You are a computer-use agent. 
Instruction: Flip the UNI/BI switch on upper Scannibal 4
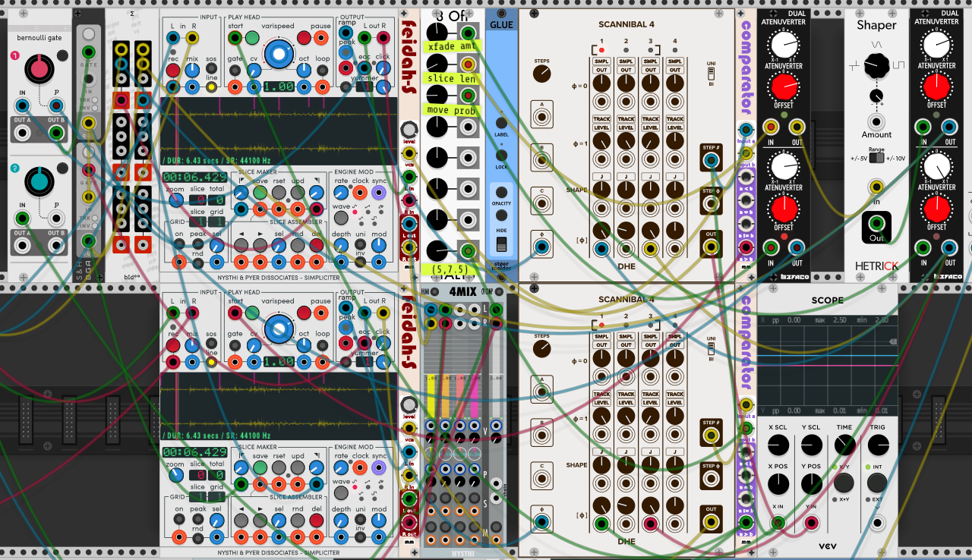(712, 74)
